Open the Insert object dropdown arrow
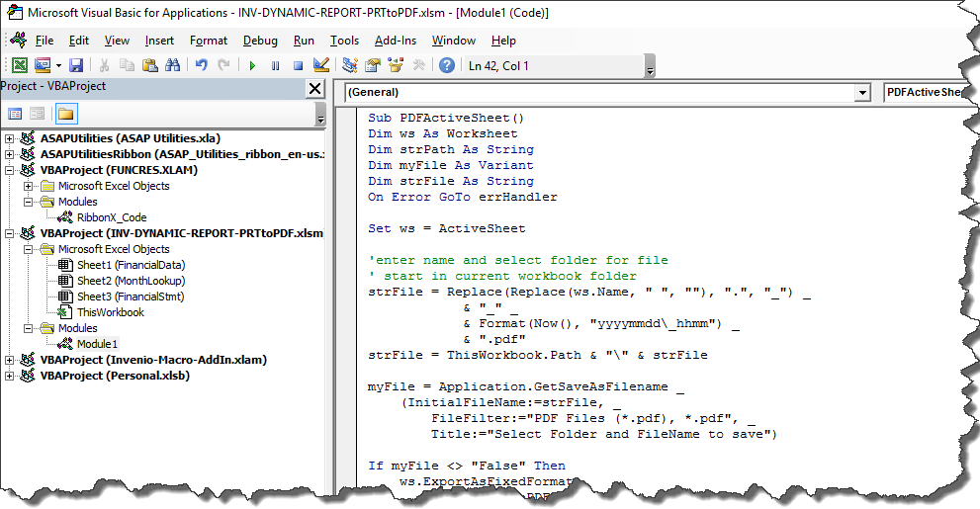The height and width of the screenshot is (509, 980). 58,65
